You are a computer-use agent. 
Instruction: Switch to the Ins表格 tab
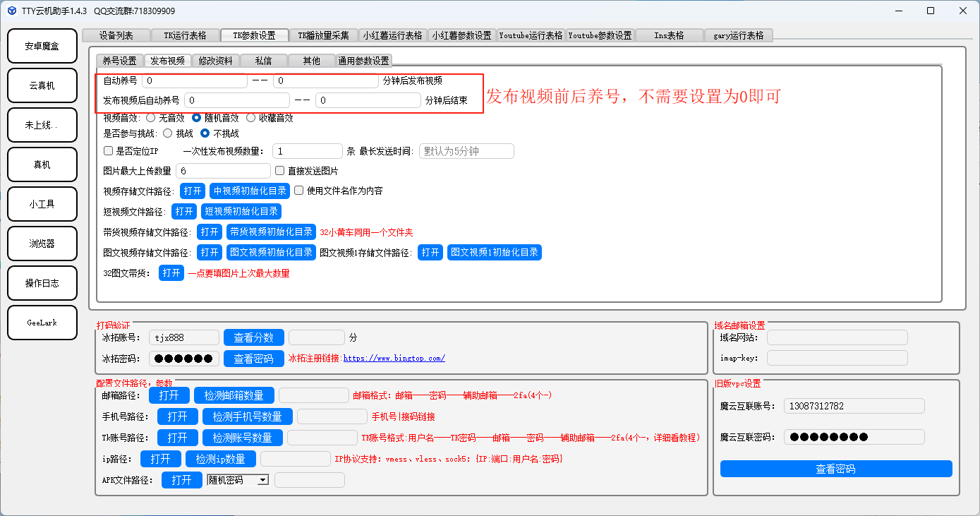coord(670,35)
